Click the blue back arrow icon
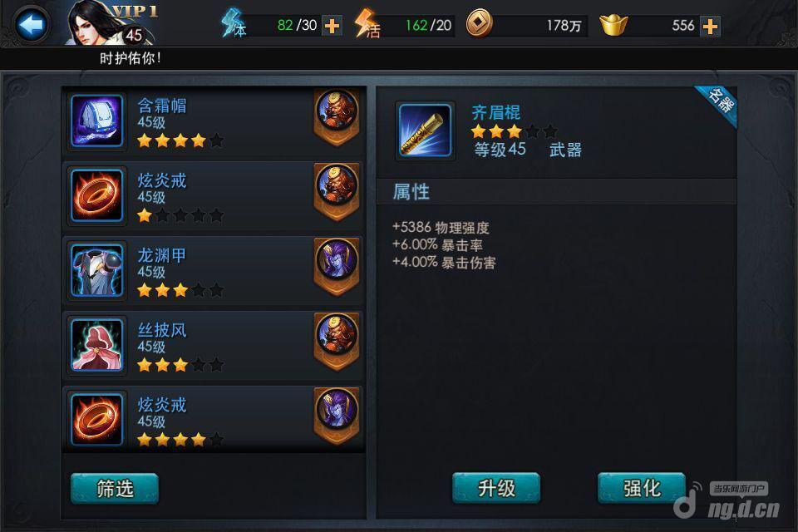The image size is (798, 532). pos(31,24)
